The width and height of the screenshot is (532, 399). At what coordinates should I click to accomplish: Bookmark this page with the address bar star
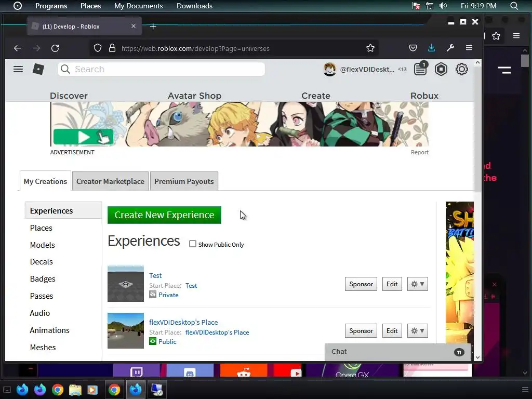click(370, 48)
